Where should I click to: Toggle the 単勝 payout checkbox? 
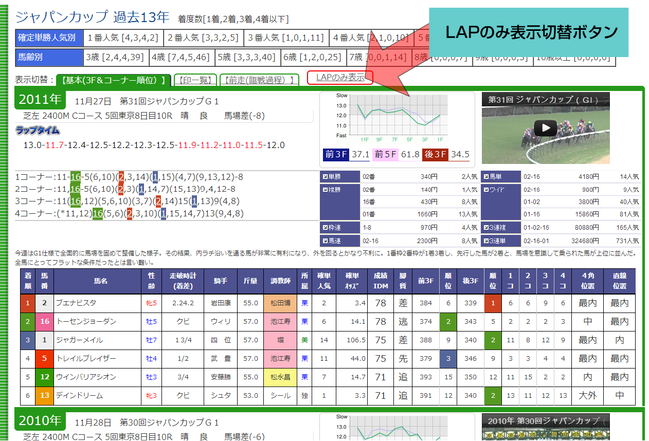pos(325,177)
